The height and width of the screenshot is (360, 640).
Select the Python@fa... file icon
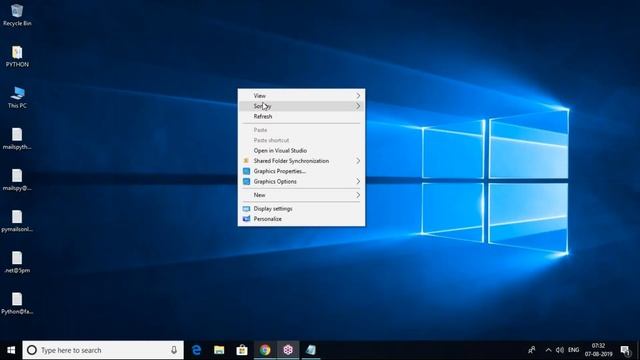click(17, 304)
